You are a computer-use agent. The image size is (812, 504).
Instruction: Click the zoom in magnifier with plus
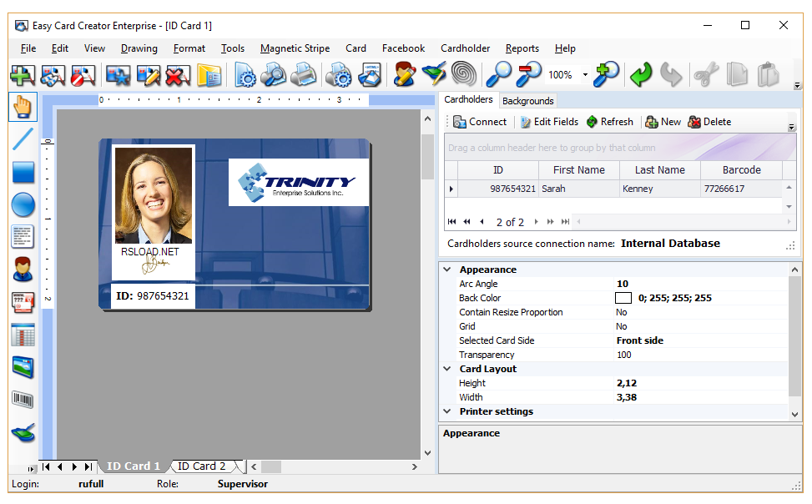(x=607, y=75)
